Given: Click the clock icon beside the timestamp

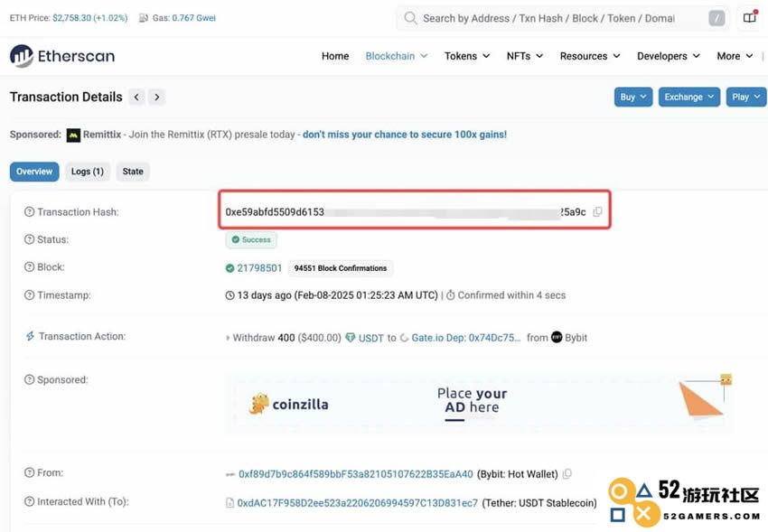Looking at the screenshot, I should pyautogui.click(x=229, y=295).
